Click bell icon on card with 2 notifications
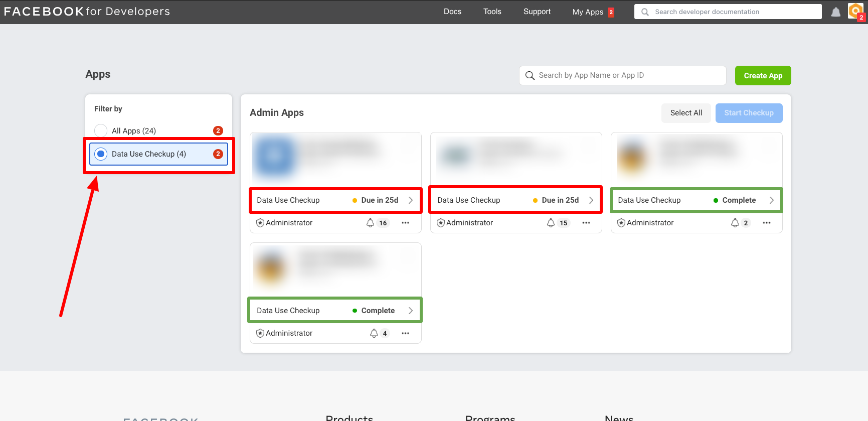This screenshot has height=421, width=868. (735, 223)
